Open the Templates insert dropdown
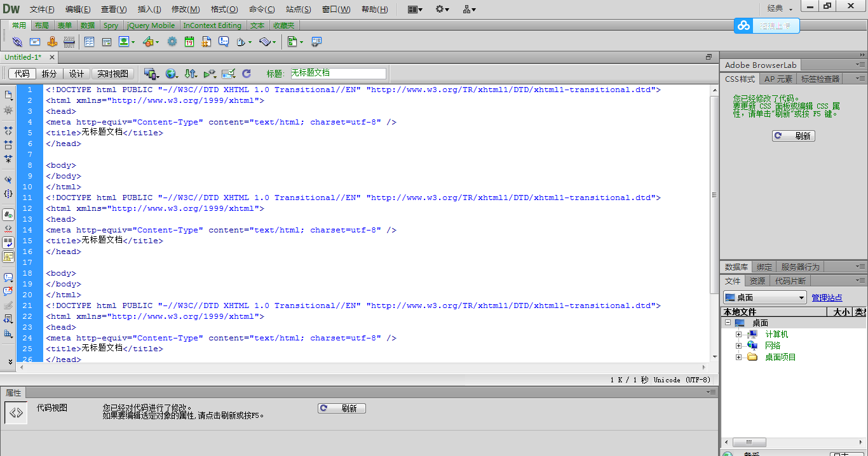The height and width of the screenshot is (456, 868). tap(295, 41)
